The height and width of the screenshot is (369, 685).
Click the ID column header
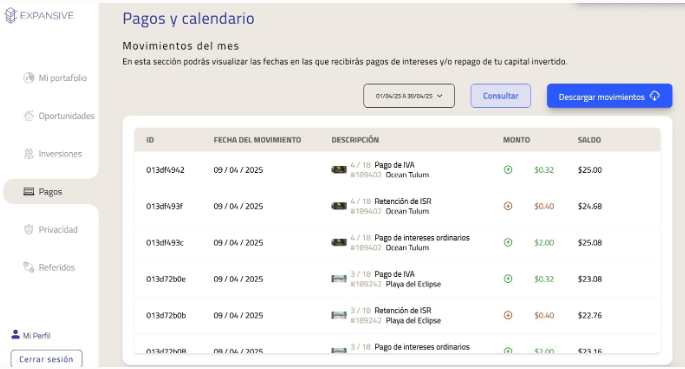tap(150, 140)
